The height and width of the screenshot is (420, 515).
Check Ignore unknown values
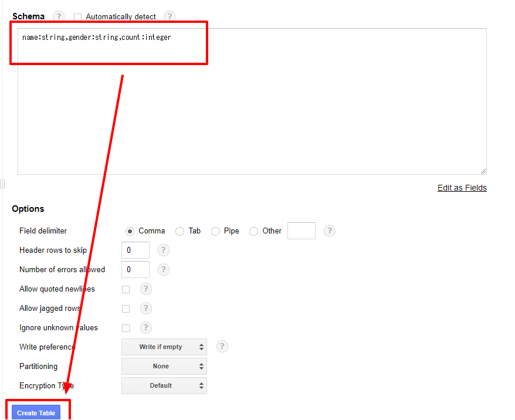point(126,328)
